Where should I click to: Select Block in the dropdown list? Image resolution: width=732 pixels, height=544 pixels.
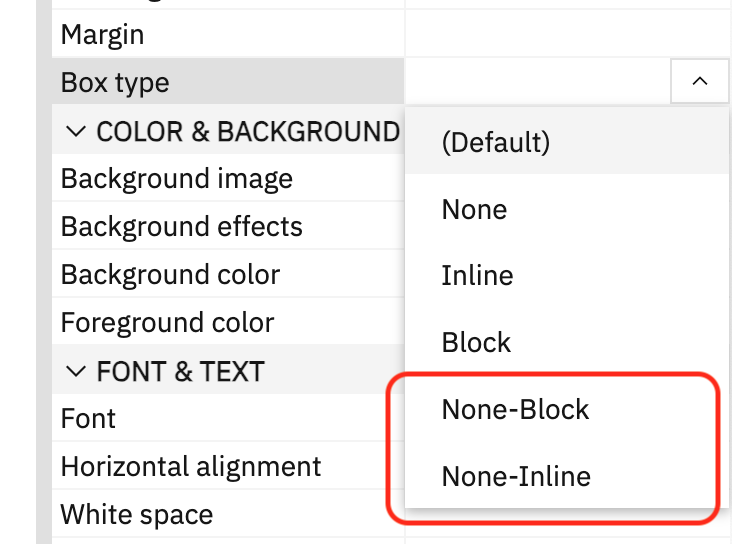567,341
